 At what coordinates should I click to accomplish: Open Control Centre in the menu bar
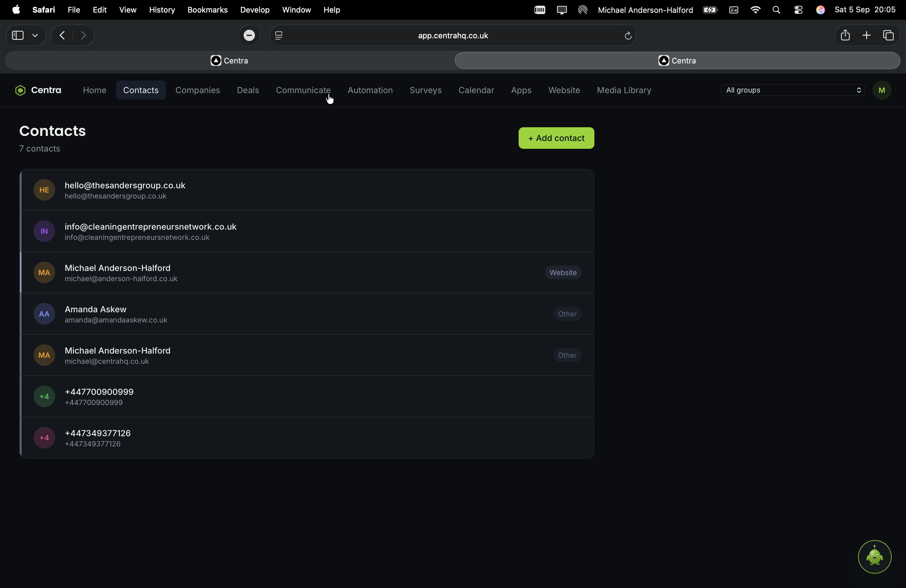[798, 10]
